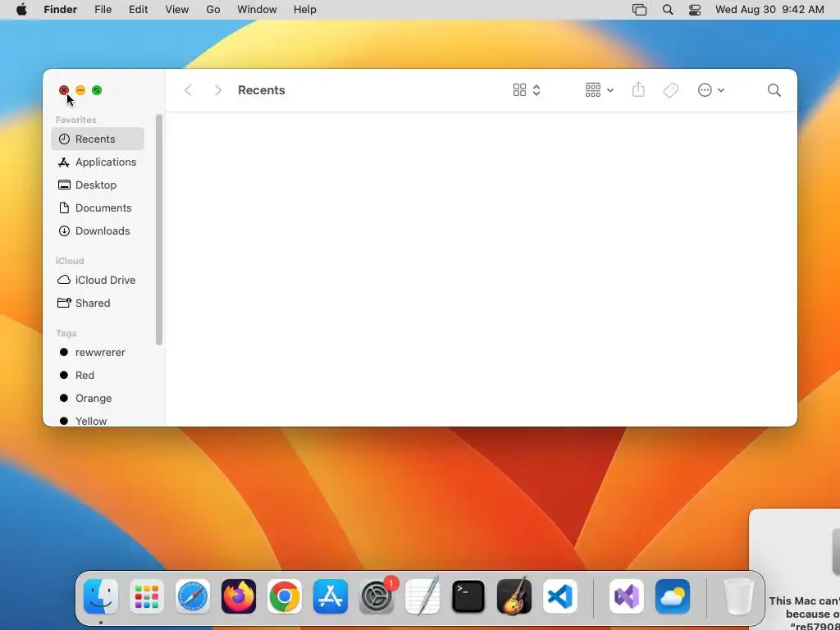
Task: Open the File menu
Action: (x=103, y=10)
